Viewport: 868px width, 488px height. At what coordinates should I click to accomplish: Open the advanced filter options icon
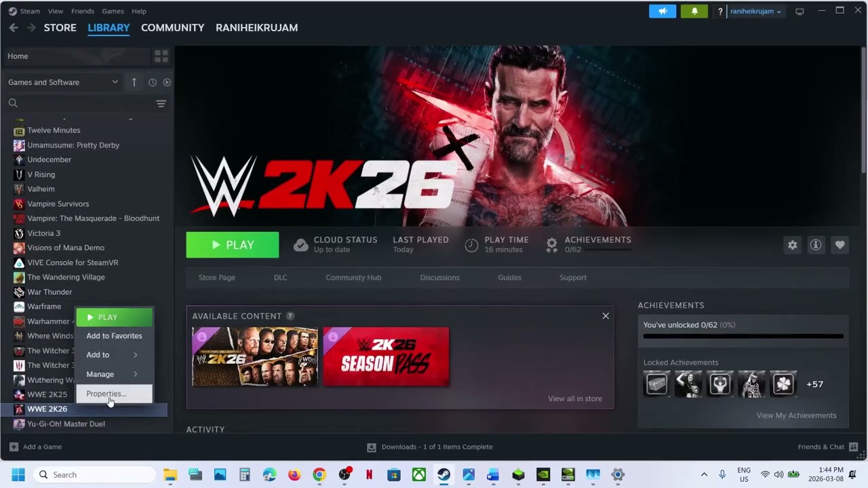(x=161, y=103)
